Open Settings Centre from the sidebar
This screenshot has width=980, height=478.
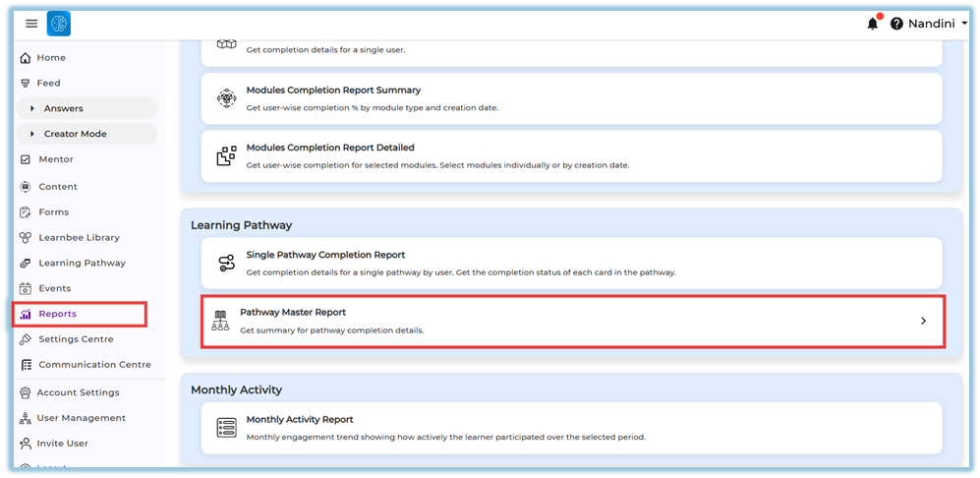76,339
